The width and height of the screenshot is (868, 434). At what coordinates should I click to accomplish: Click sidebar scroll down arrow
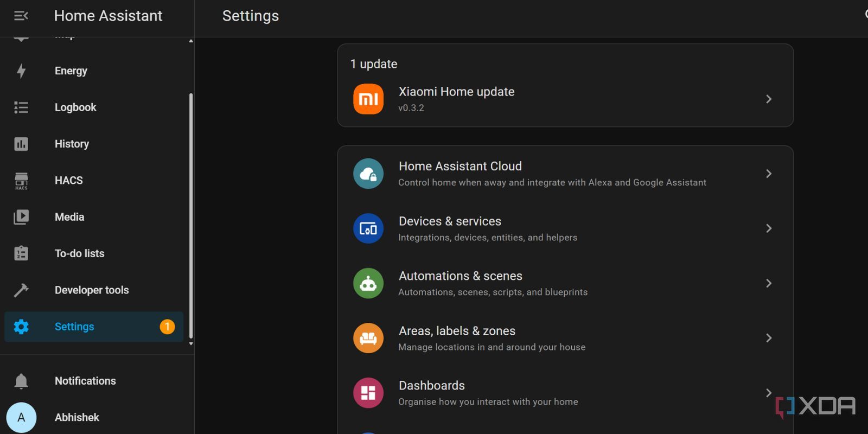tap(191, 343)
